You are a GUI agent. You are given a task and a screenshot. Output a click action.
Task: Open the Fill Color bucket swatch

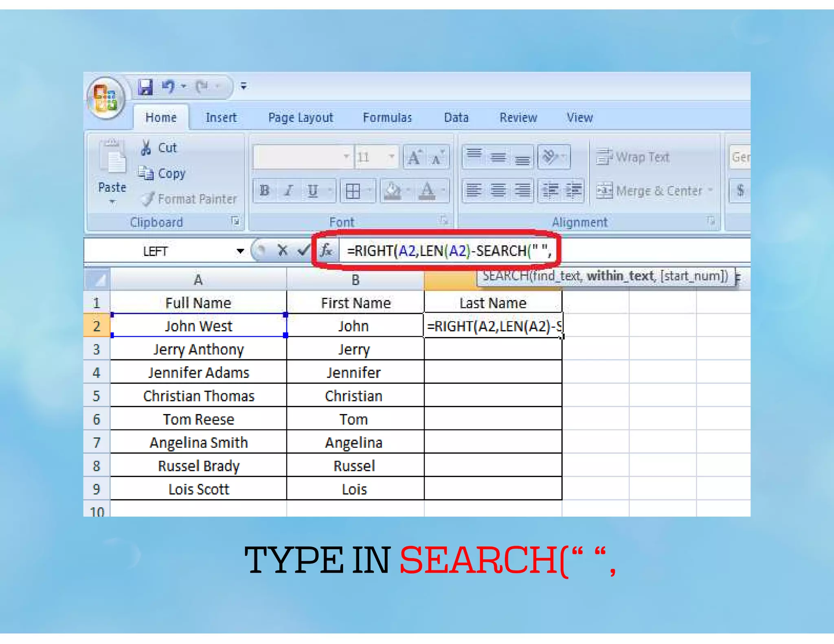(x=392, y=191)
